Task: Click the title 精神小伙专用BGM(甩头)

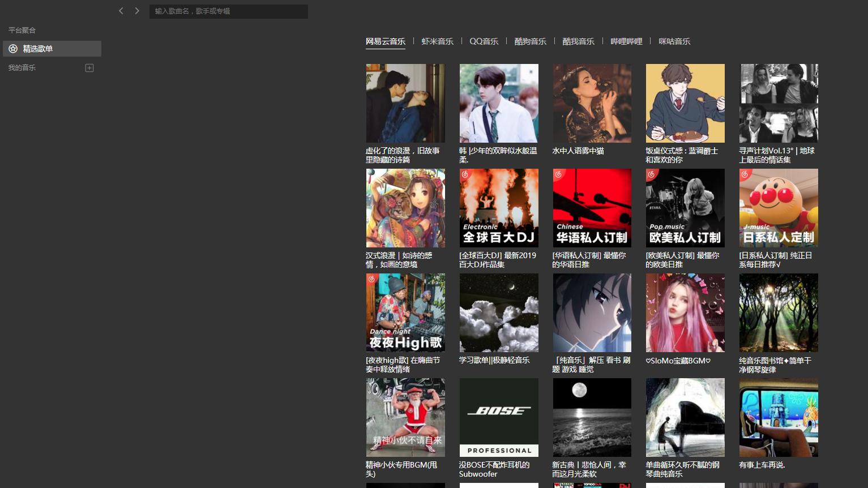Action: pyautogui.click(x=401, y=469)
